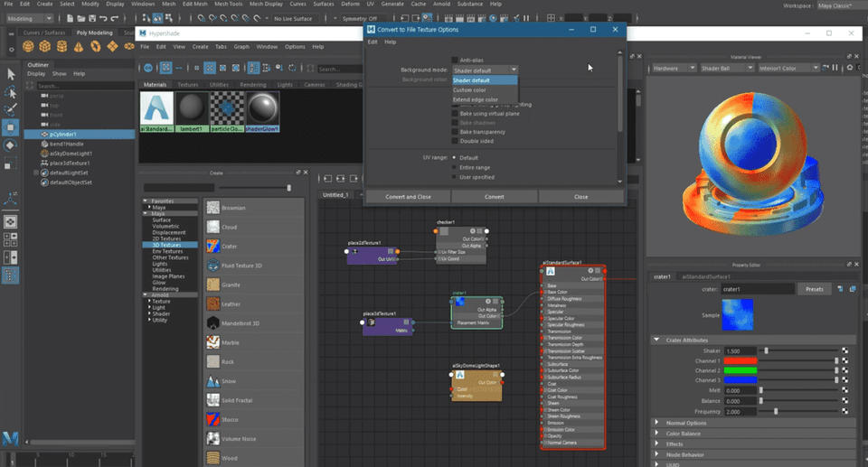This screenshot has width=868, height=467.
Task: Select Entire range UV radio button
Action: [455, 168]
